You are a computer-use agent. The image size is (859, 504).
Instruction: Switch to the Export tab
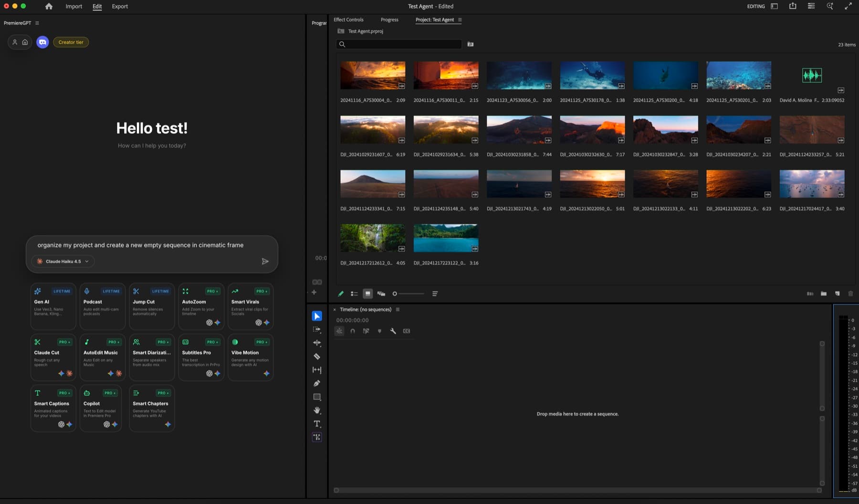120,6
